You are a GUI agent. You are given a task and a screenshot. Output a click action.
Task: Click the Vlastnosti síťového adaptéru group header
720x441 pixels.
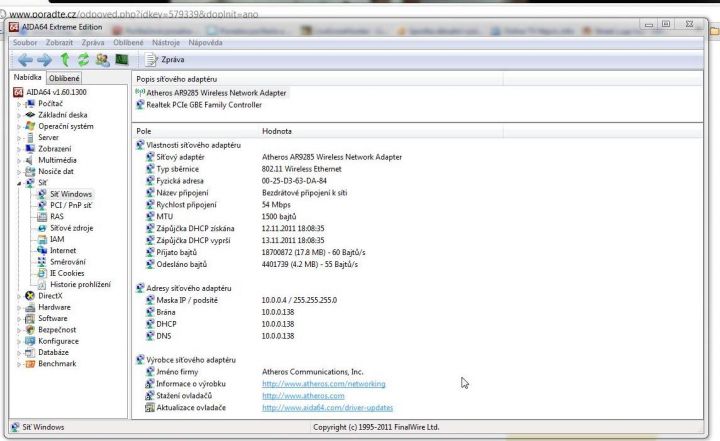coord(188,145)
